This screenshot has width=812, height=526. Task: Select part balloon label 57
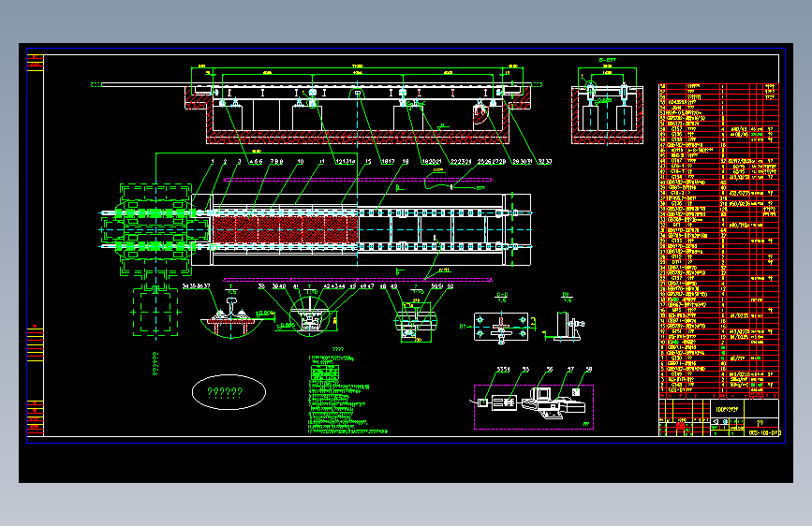coord(570,370)
